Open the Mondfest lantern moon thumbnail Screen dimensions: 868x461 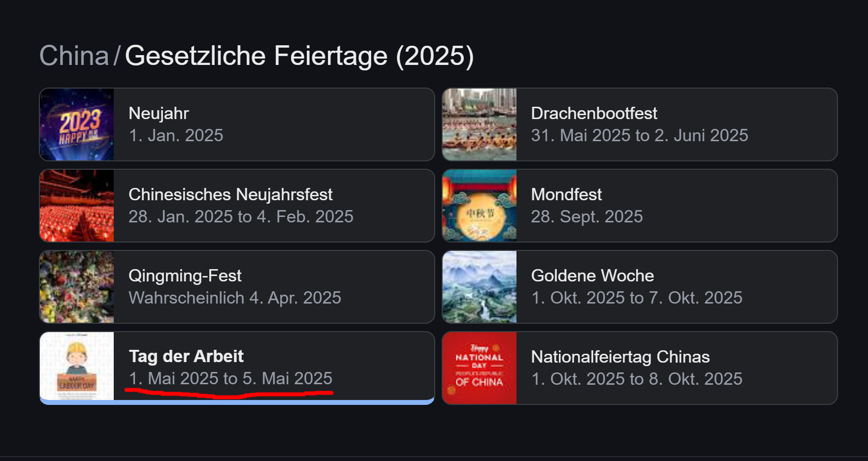click(480, 206)
